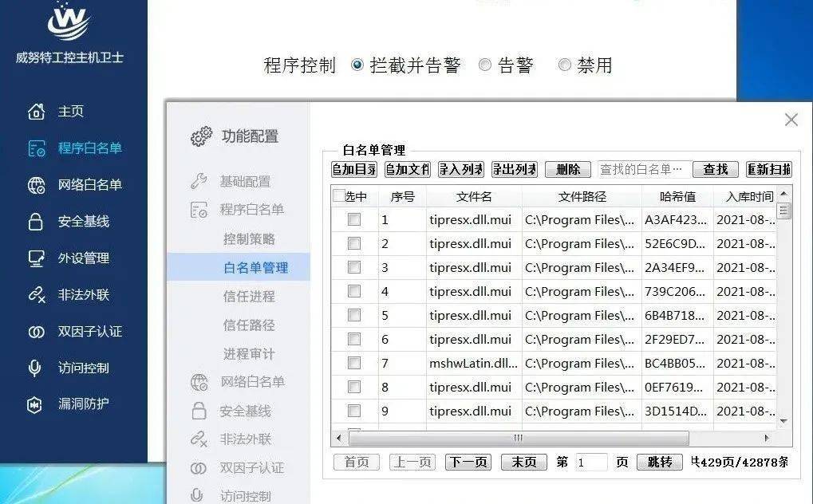
Task: Open 控制策略 under 程序白名单
Action: coord(249,239)
